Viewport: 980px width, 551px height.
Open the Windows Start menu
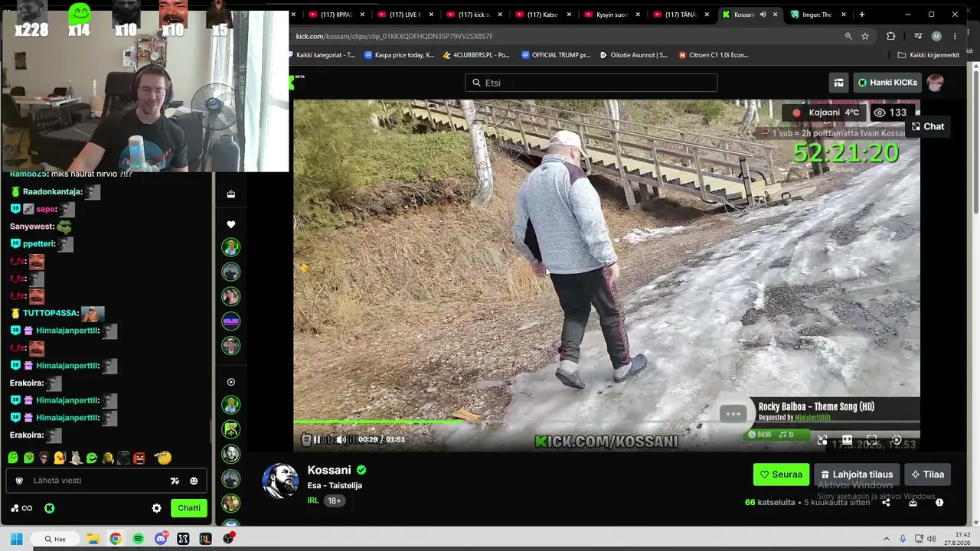pyautogui.click(x=16, y=539)
